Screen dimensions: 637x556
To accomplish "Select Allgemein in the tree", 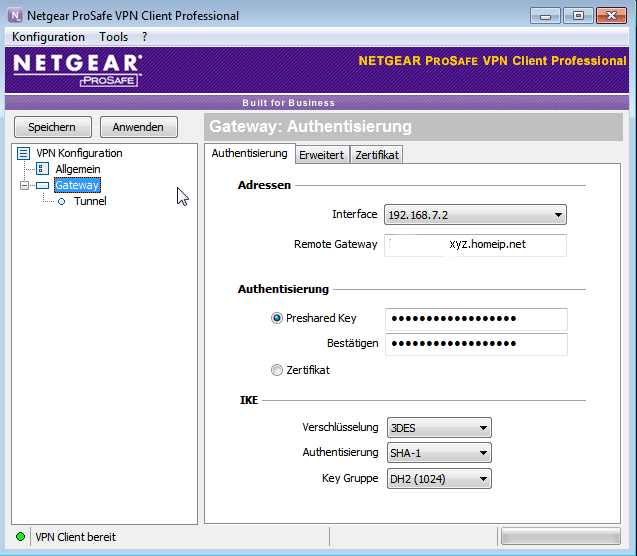I will click(78, 169).
